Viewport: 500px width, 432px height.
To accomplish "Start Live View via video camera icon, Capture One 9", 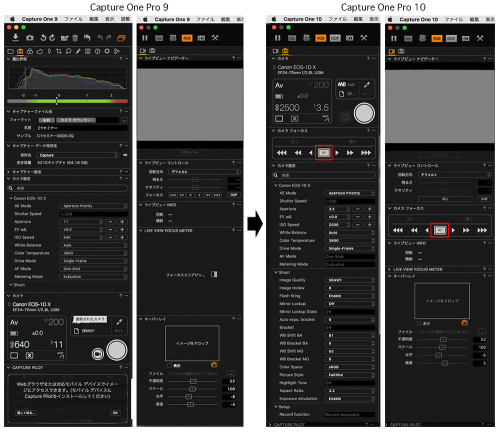I will 98,354.
